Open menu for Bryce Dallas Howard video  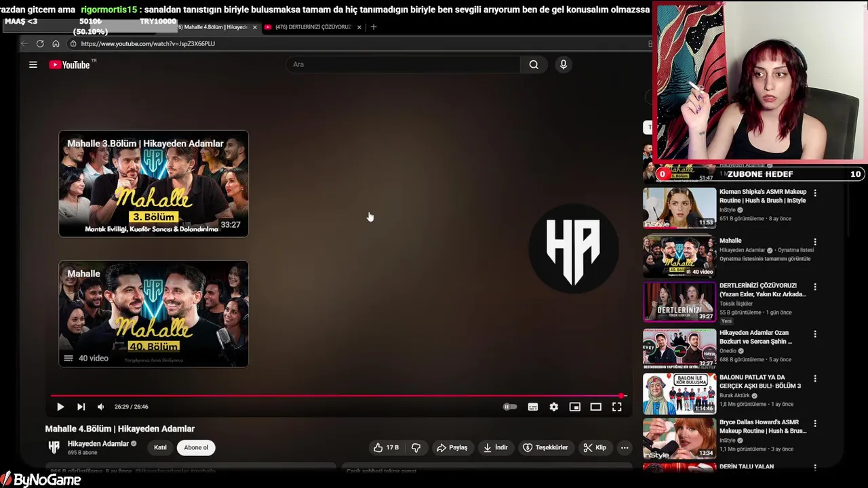point(815,424)
